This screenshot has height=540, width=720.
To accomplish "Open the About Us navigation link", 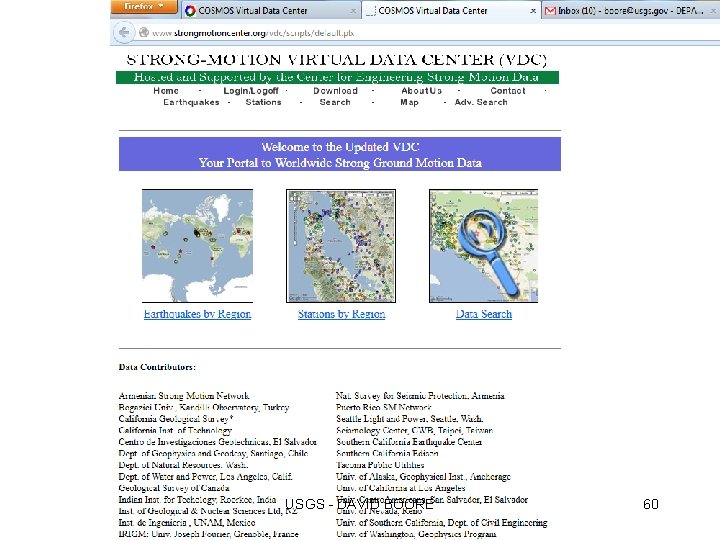I will pyautogui.click(x=422, y=91).
